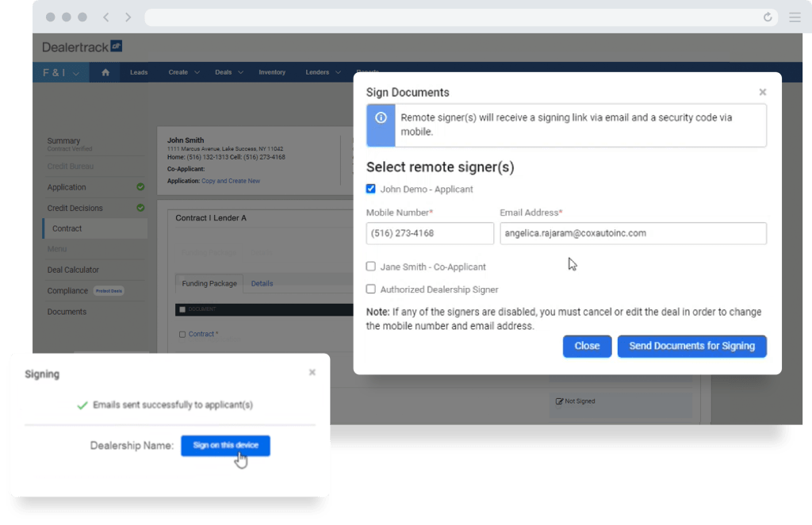Click the Email Address input field
The width and height of the screenshot is (812, 525).
(633, 233)
